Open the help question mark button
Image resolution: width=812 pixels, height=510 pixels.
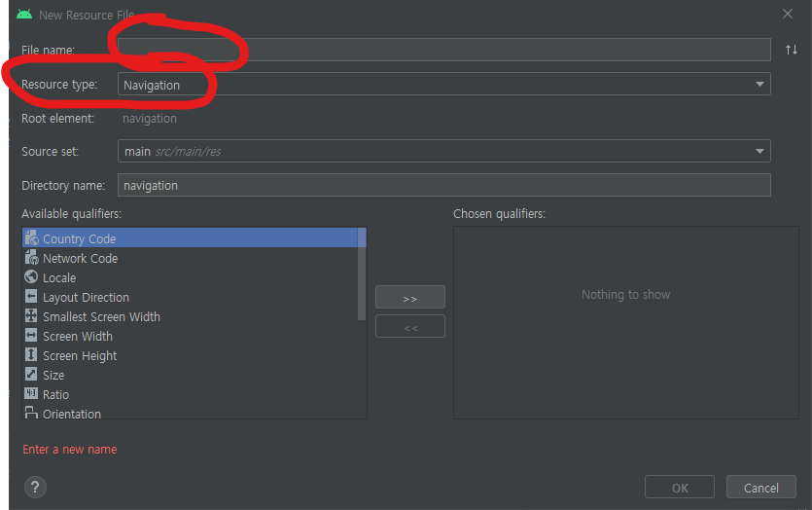click(x=35, y=488)
